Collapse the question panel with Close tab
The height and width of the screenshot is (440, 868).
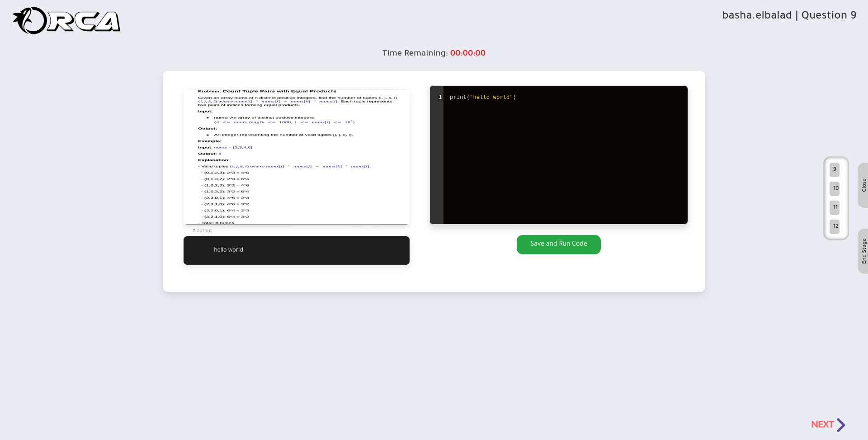863,185
